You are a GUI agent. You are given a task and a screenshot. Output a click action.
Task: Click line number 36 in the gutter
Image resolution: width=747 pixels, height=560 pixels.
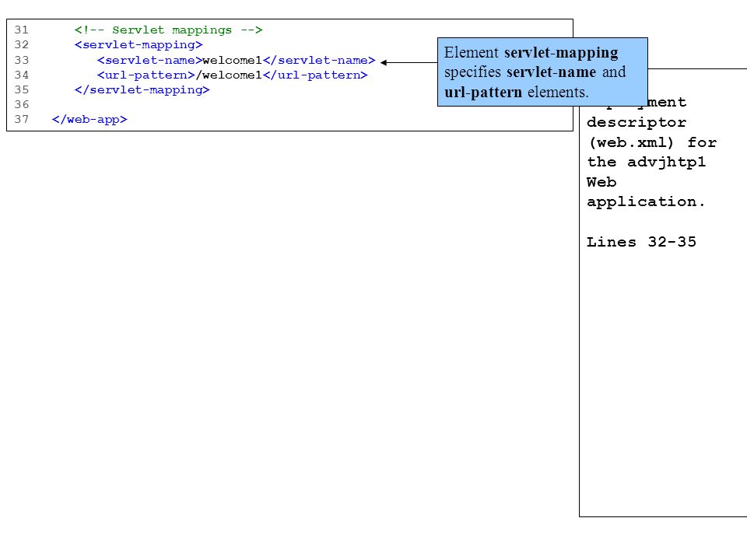coord(22,104)
